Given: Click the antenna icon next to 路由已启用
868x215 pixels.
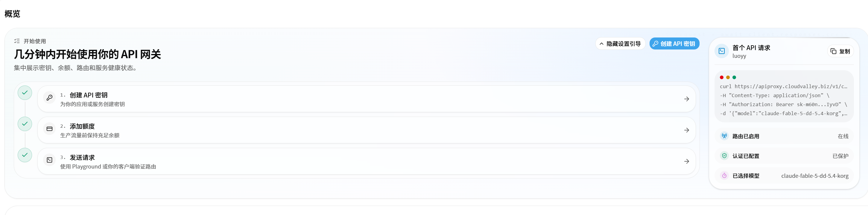Looking at the screenshot, I should point(724,136).
